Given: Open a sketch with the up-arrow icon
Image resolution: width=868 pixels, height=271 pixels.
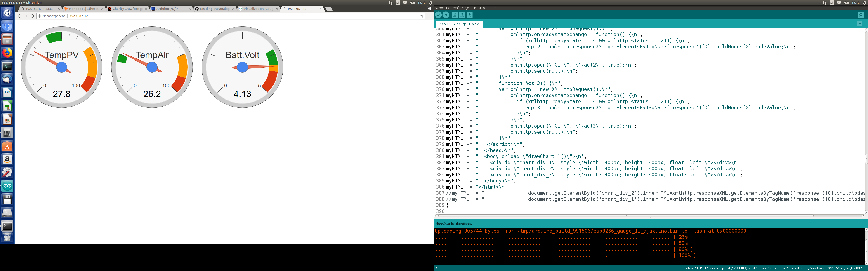Looking at the screenshot, I should [x=462, y=15].
